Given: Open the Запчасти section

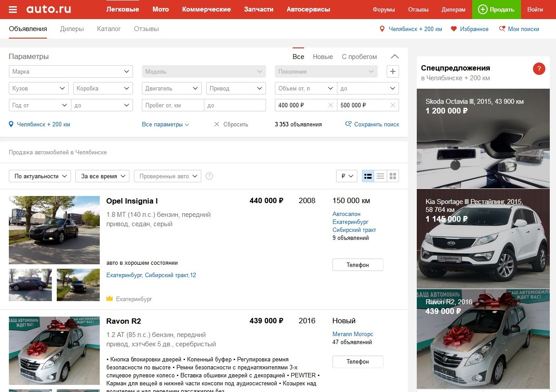Looking at the screenshot, I should pyautogui.click(x=258, y=9).
